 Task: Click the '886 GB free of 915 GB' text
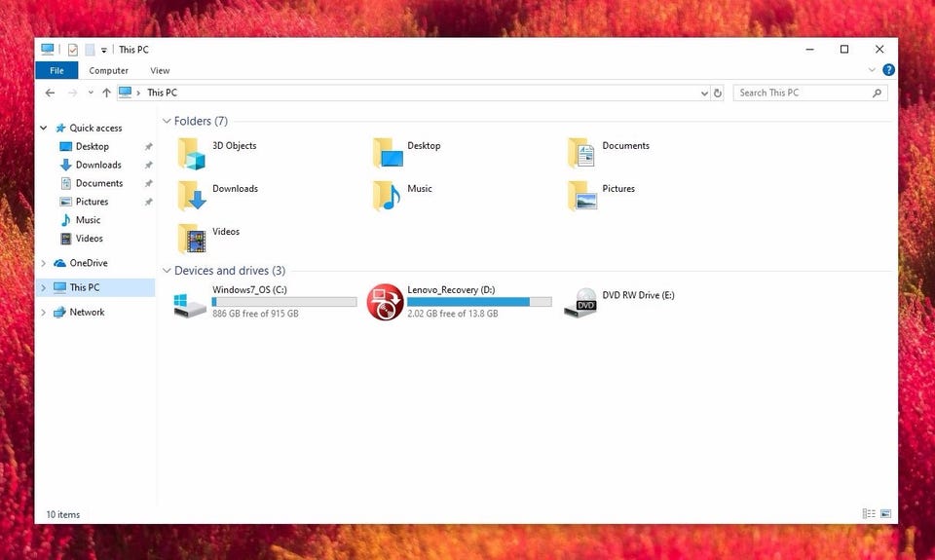[255, 314]
